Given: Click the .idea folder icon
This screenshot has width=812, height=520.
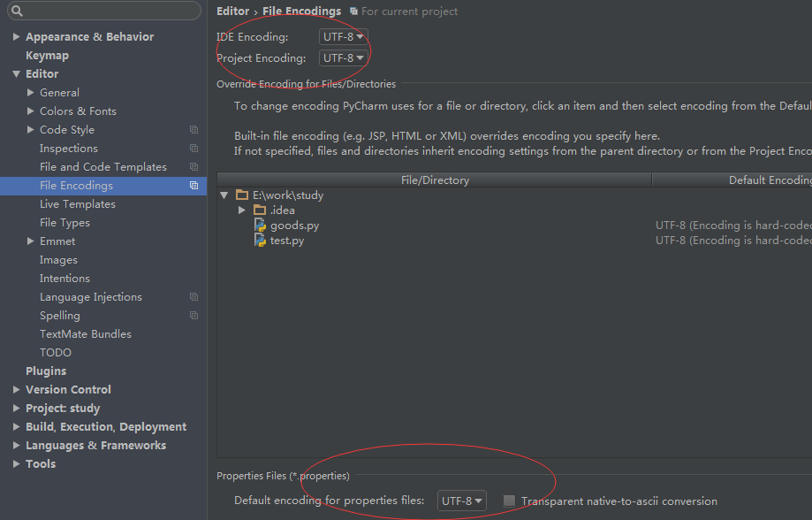Looking at the screenshot, I should 260,210.
